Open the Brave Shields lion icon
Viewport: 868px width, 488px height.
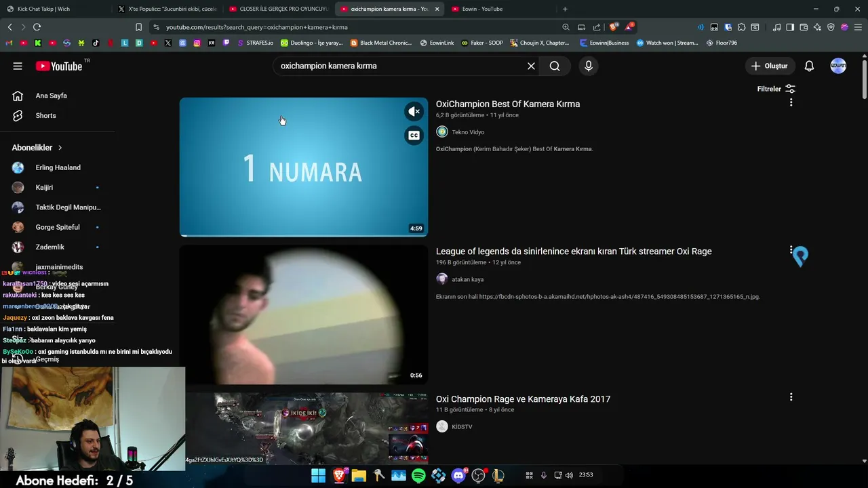point(614,27)
